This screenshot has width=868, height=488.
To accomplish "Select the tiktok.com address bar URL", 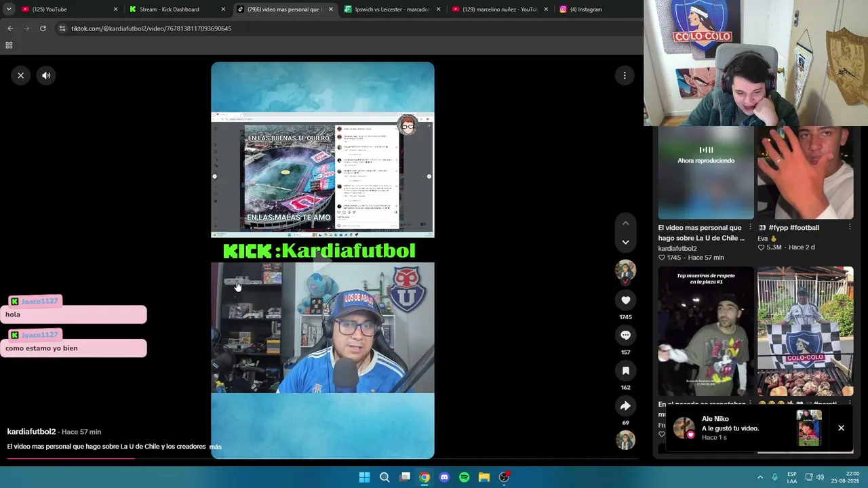I will coord(151,28).
